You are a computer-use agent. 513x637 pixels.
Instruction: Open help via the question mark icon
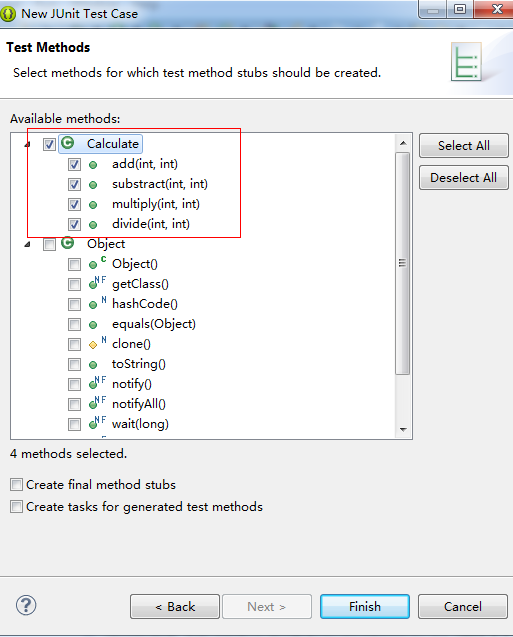[x=26, y=605]
